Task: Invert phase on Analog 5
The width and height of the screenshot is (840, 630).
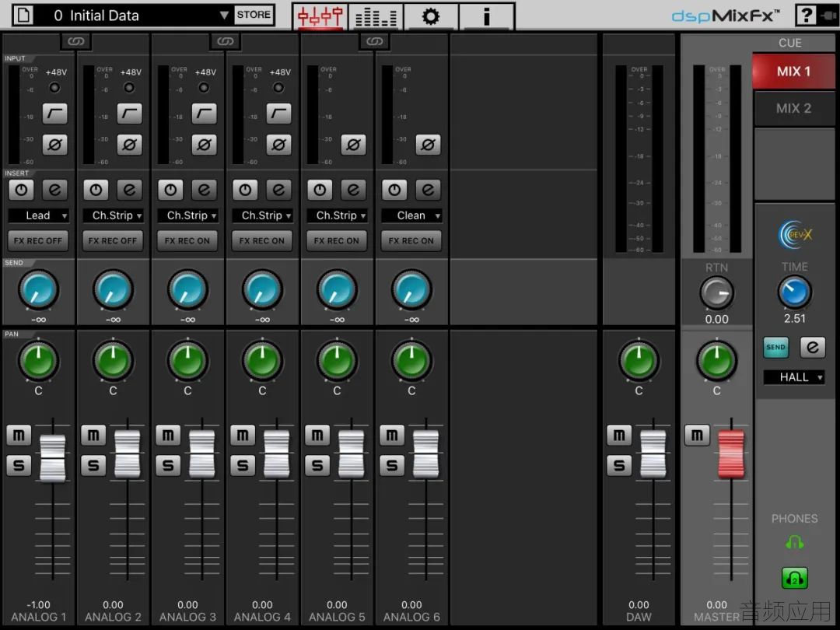Action: (353, 145)
